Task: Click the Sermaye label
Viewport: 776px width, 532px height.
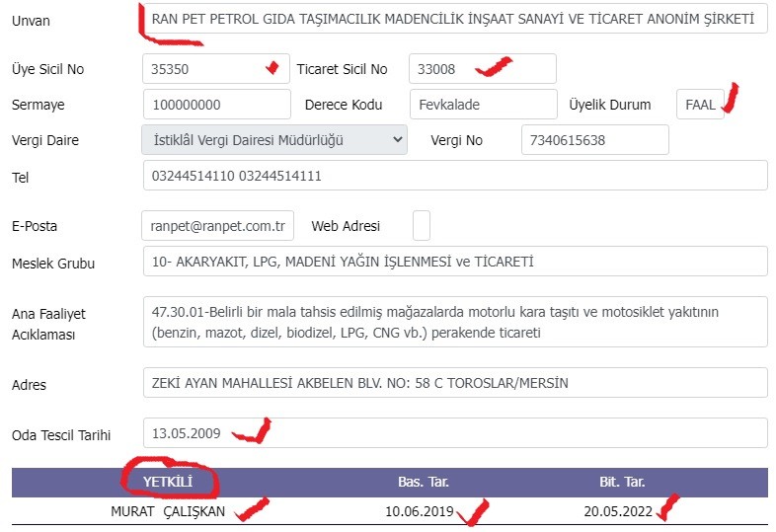Action: [39, 105]
